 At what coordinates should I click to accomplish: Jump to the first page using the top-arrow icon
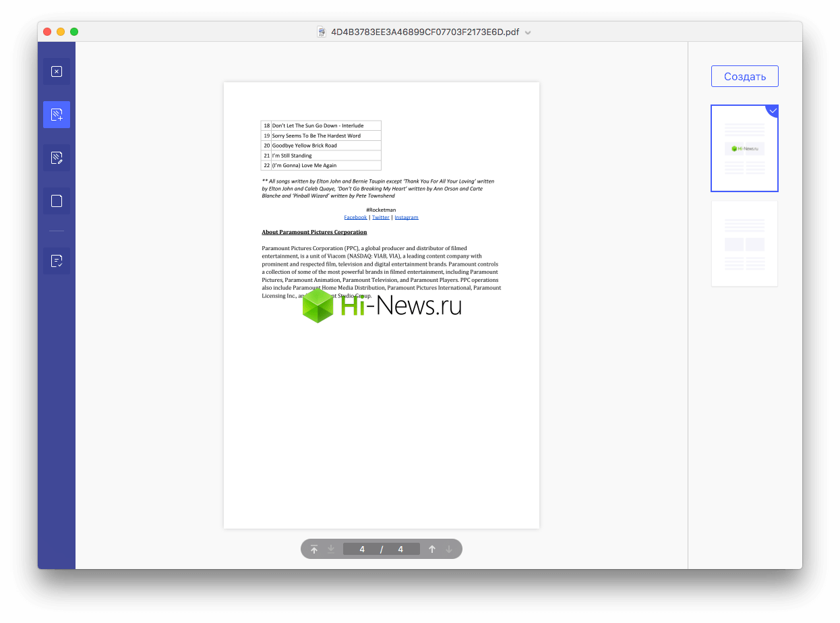click(314, 549)
